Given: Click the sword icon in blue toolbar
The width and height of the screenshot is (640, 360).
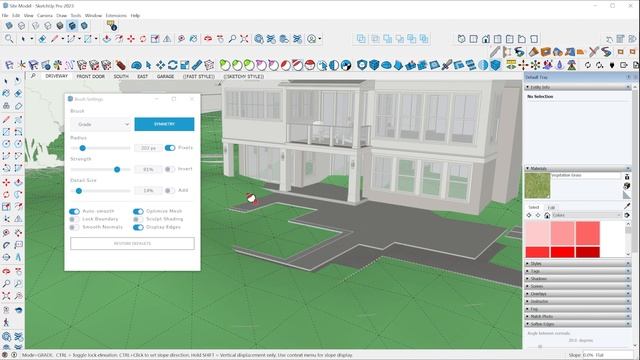Looking at the screenshot, I should 447,65.
